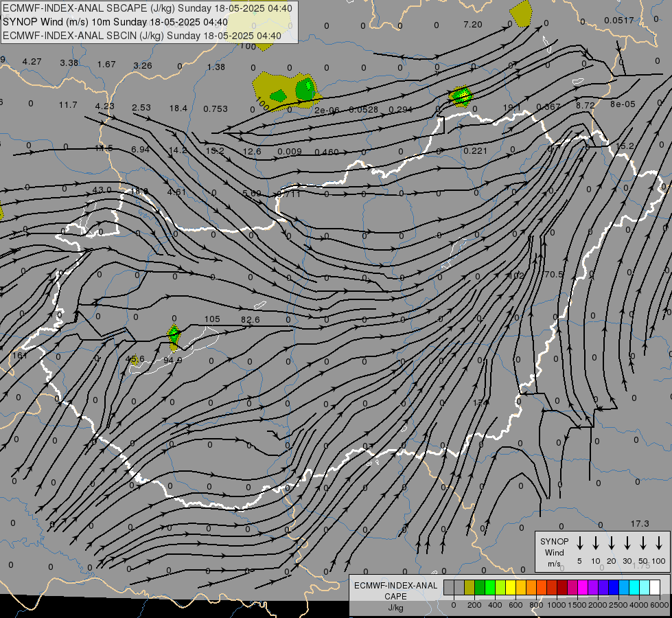Viewport: 672px width, 618px height.
Task: Click the map value 4.27
Action: [32, 62]
